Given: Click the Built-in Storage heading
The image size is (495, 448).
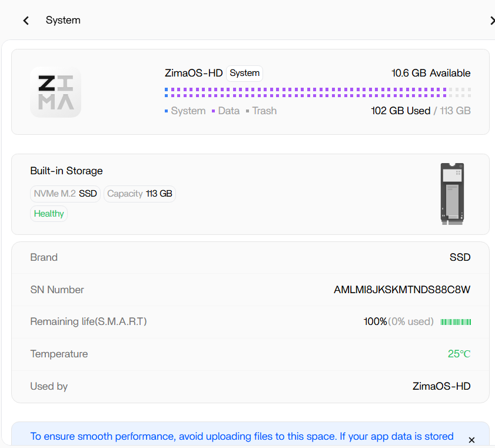Looking at the screenshot, I should (x=67, y=171).
